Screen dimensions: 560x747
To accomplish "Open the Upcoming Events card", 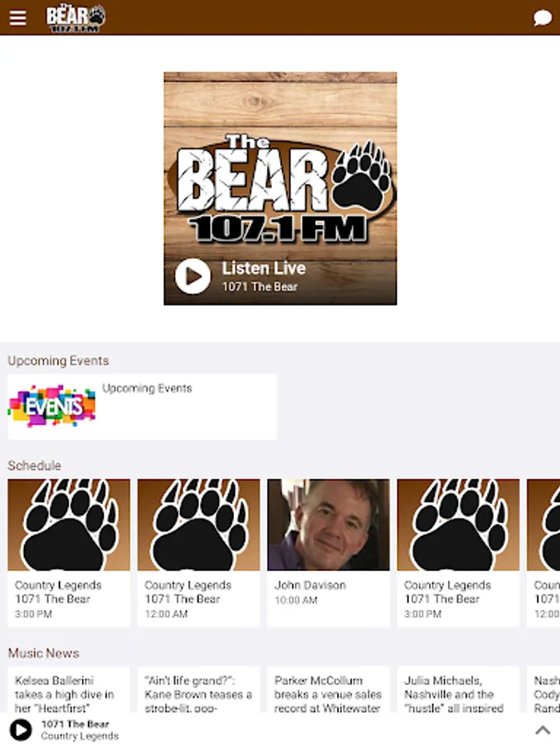I will (142, 407).
